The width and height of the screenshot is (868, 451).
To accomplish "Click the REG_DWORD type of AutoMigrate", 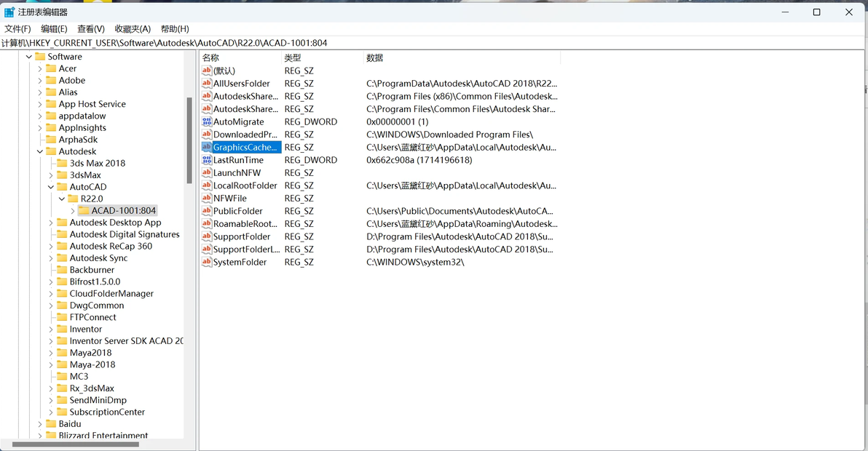I will tap(310, 121).
